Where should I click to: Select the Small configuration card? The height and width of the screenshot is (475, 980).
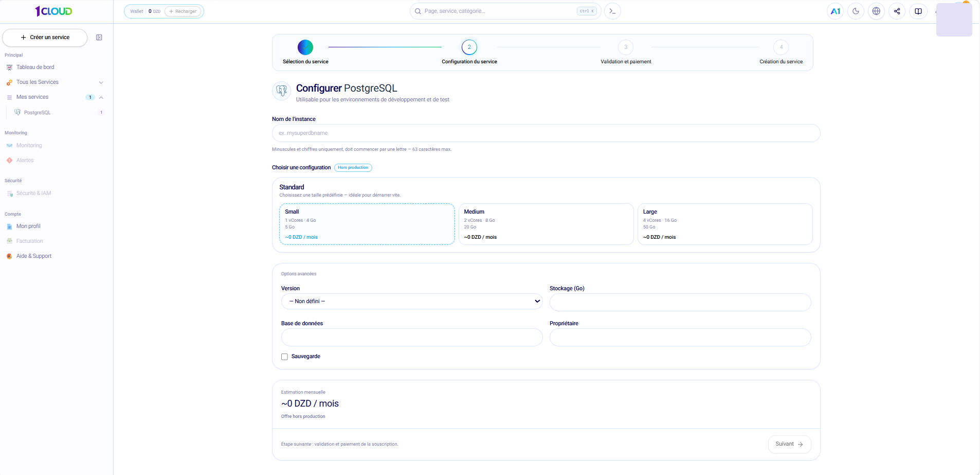(367, 224)
